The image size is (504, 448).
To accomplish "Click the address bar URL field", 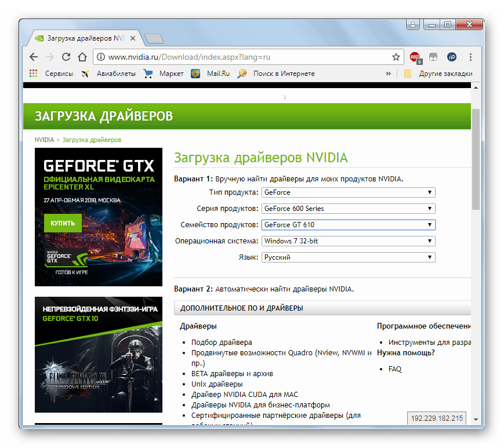I will tap(248, 57).
